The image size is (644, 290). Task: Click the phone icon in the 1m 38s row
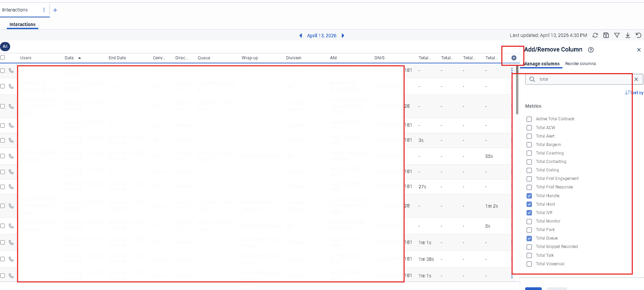click(11, 259)
